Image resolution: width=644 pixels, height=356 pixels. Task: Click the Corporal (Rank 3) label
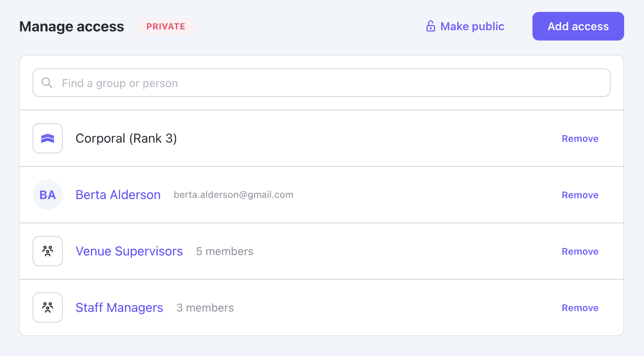126,138
